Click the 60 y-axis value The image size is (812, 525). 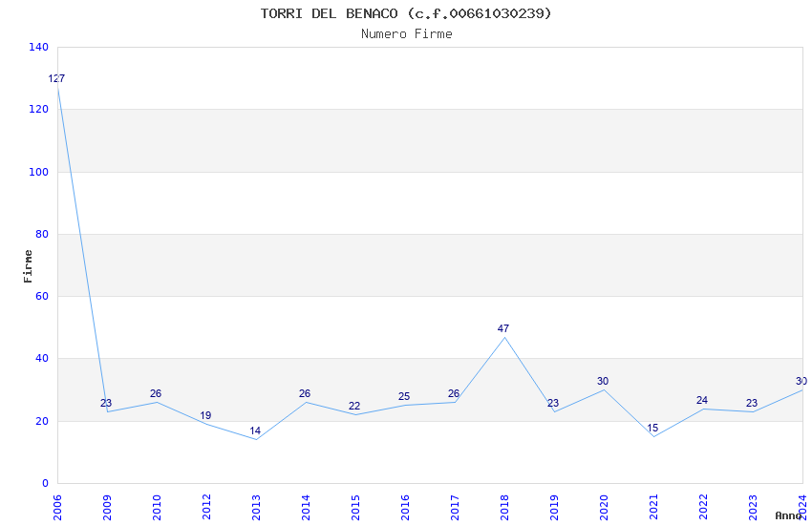pos(42,296)
